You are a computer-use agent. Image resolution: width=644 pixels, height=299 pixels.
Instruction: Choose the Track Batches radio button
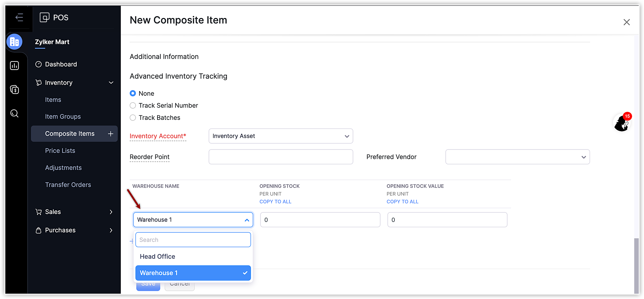point(133,118)
